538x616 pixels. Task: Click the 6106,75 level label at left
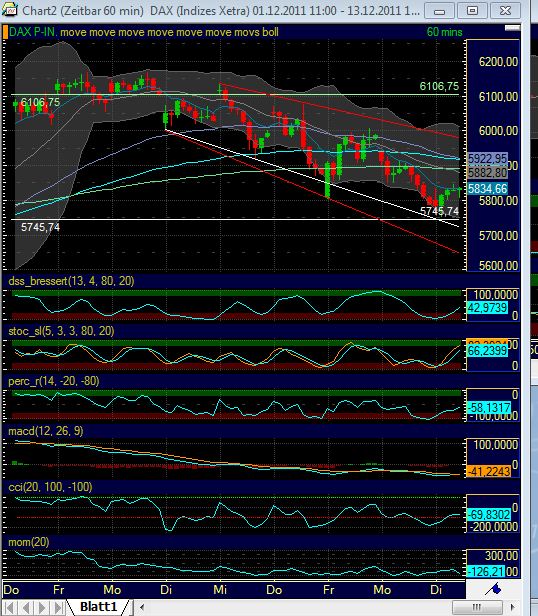[40, 102]
